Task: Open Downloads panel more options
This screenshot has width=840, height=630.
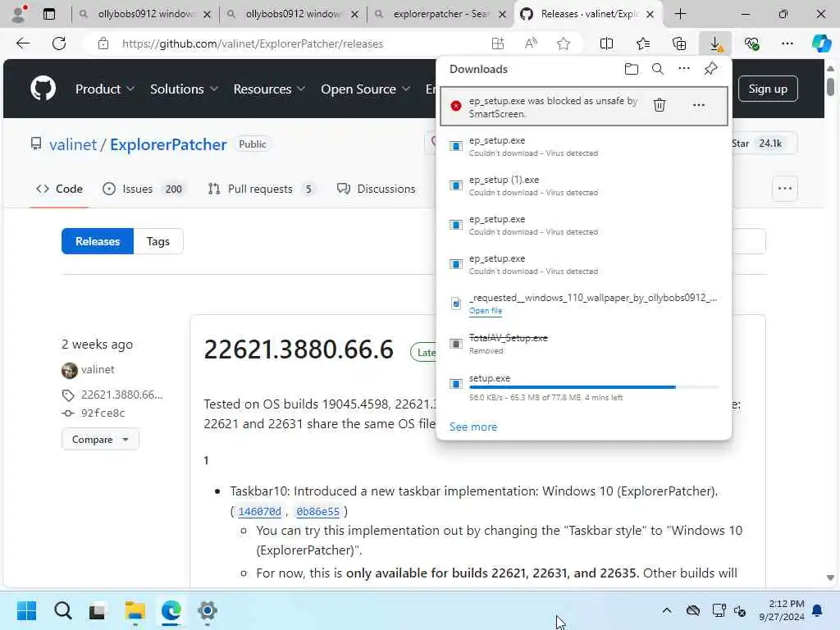Action: [683, 69]
